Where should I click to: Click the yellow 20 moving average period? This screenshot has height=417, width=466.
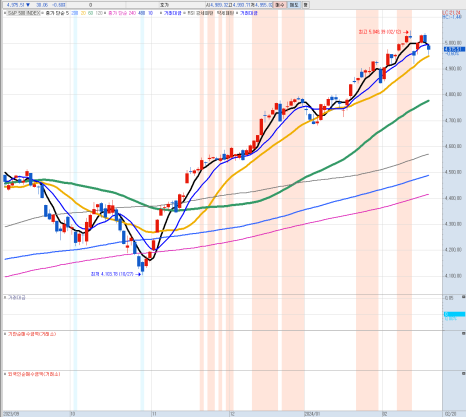[83, 13]
